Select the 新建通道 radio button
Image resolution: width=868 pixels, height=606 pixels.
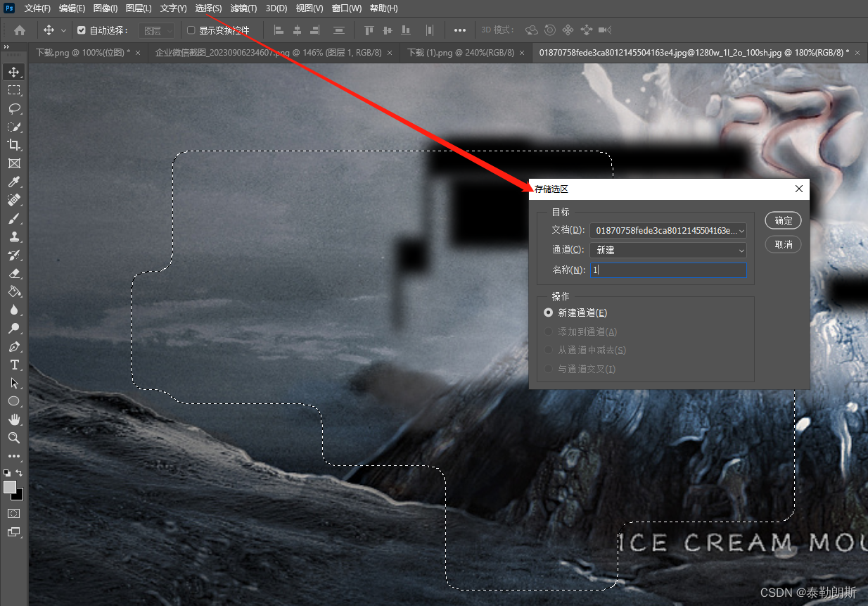(549, 313)
